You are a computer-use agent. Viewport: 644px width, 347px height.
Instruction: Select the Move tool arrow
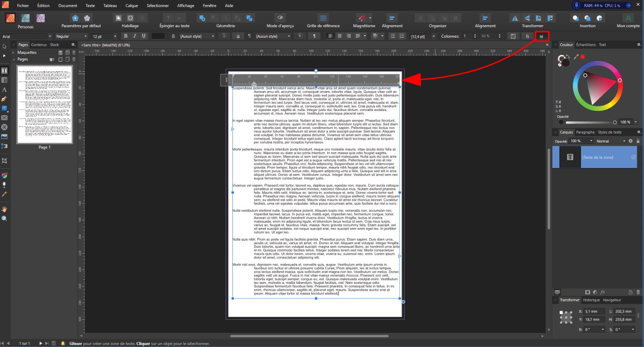(4, 47)
